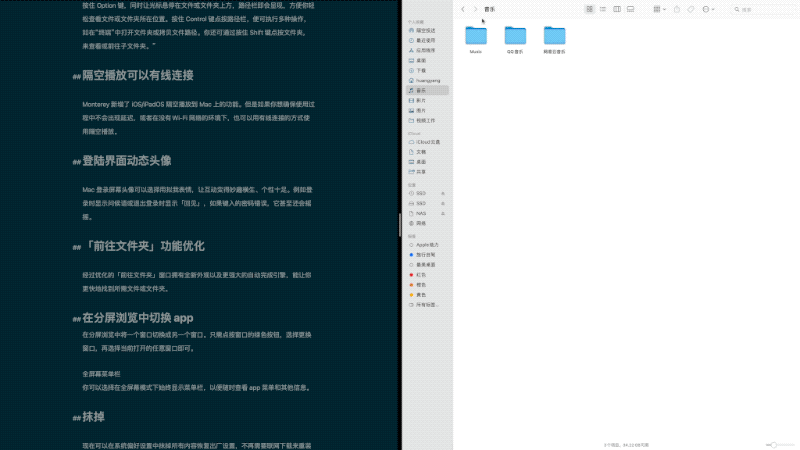Image resolution: width=800 pixels, height=450 pixels.
Task: Switch Finder to list view
Action: (x=603, y=9)
